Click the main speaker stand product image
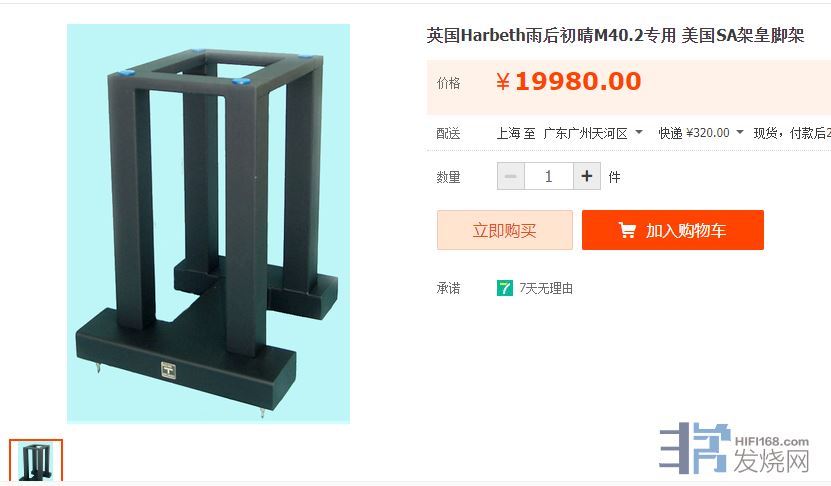 [208, 223]
